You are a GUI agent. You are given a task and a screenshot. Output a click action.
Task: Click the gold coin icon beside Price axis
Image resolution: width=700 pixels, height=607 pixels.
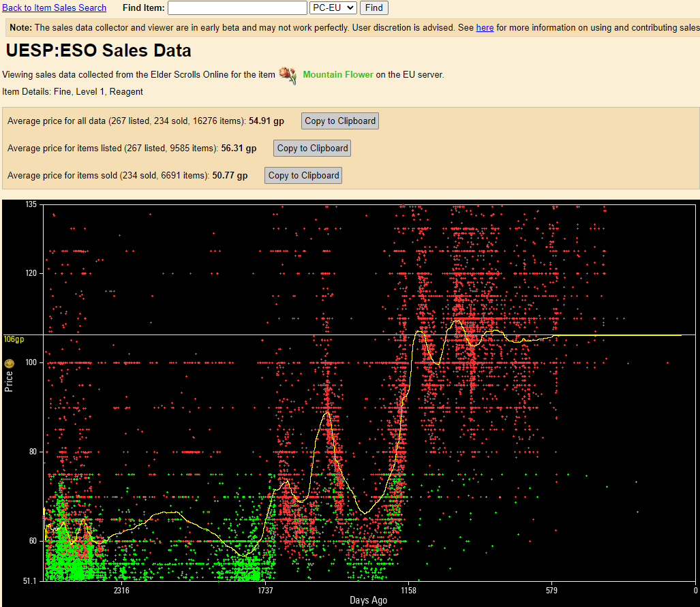9,363
